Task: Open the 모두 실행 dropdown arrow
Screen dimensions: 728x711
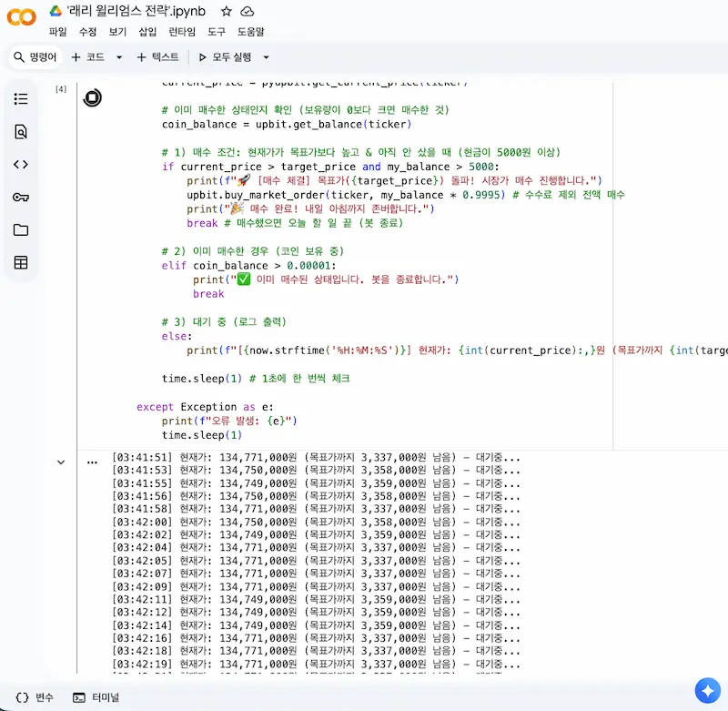Action: pyautogui.click(x=266, y=57)
